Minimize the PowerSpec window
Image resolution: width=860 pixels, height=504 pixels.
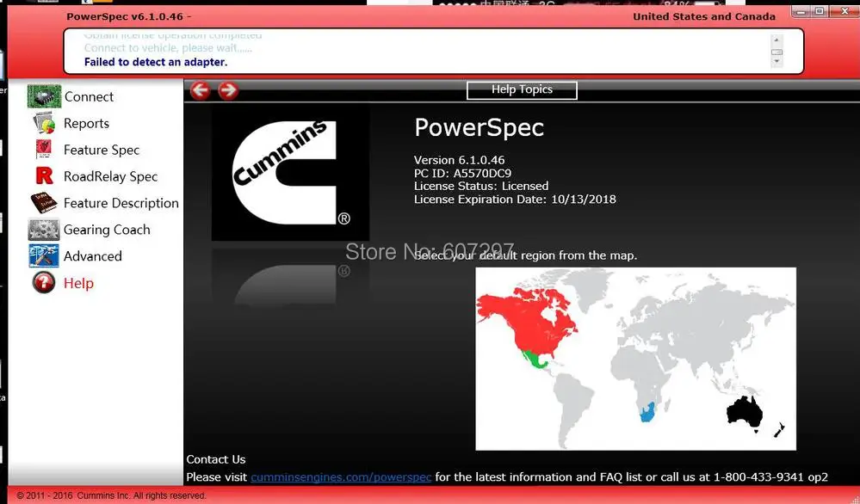(x=801, y=11)
